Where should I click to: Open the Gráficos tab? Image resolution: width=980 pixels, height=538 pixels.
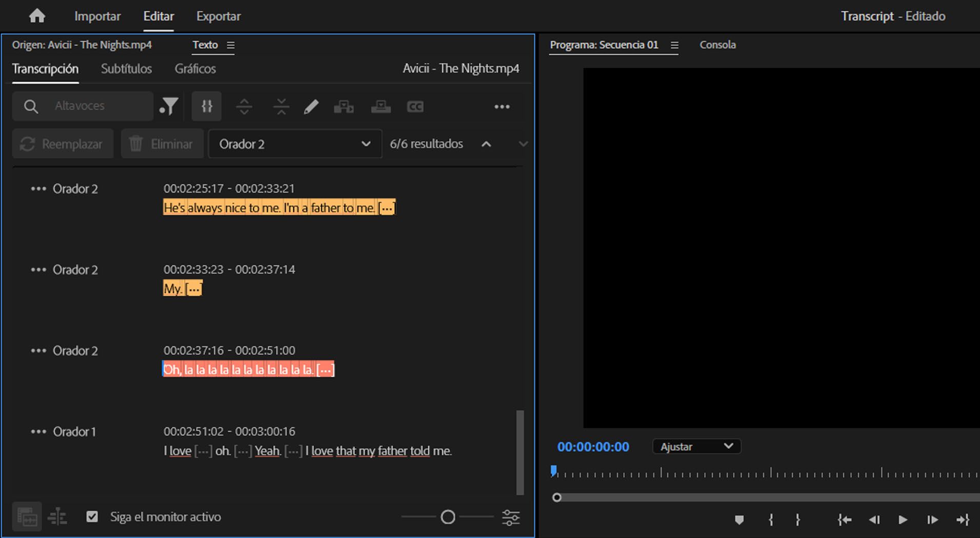click(195, 69)
